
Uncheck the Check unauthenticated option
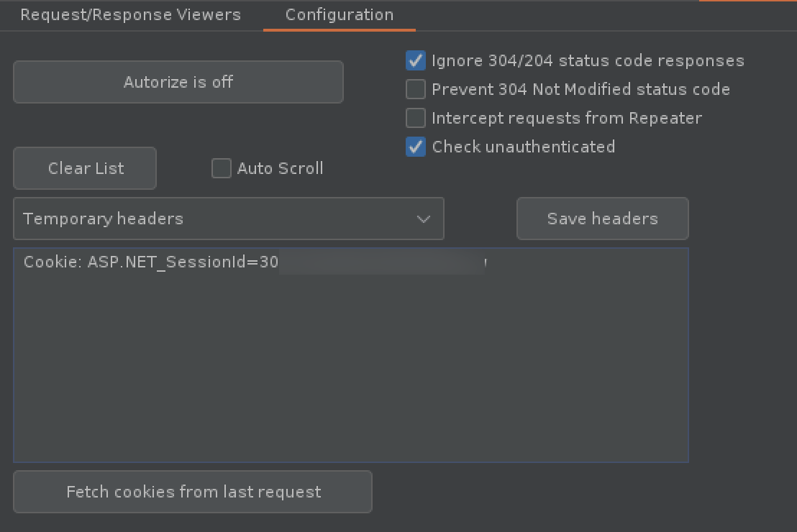[x=416, y=147]
